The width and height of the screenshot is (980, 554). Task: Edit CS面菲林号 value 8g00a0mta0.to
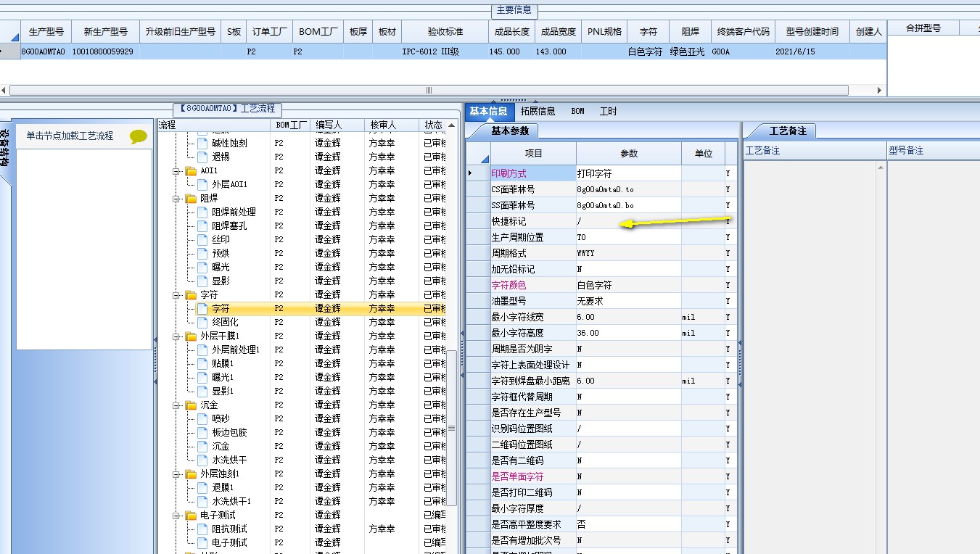click(629, 189)
